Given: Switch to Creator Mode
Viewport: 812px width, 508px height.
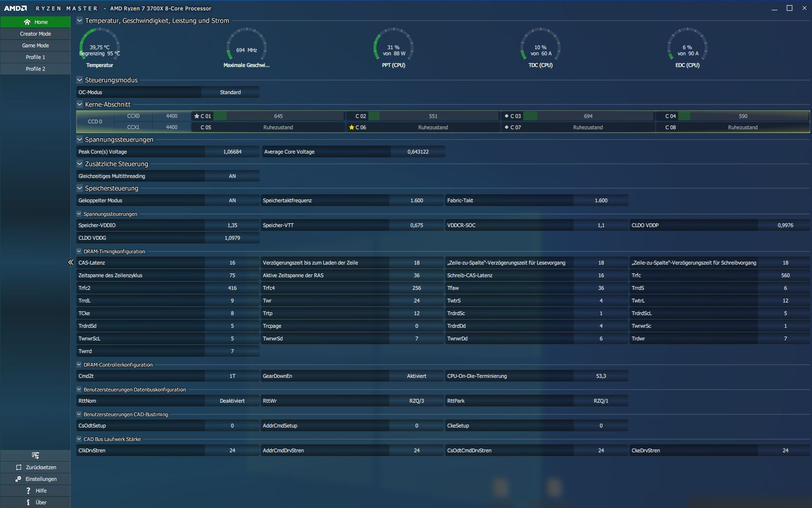Looking at the screenshot, I should (36, 34).
